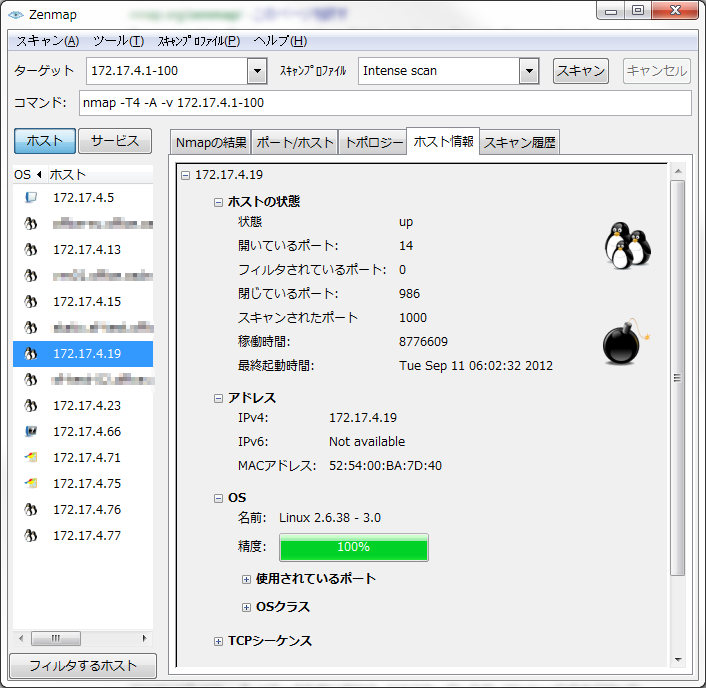Click the scroll up arrow in host details
The height and width of the screenshot is (688, 706).
point(678,171)
